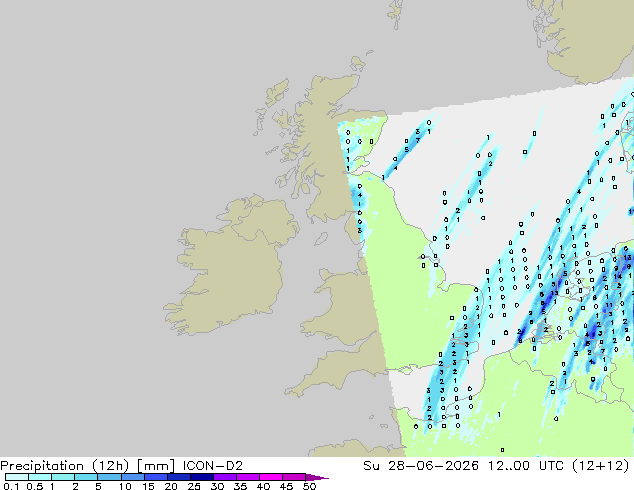Click the legend label '25'

point(194,486)
